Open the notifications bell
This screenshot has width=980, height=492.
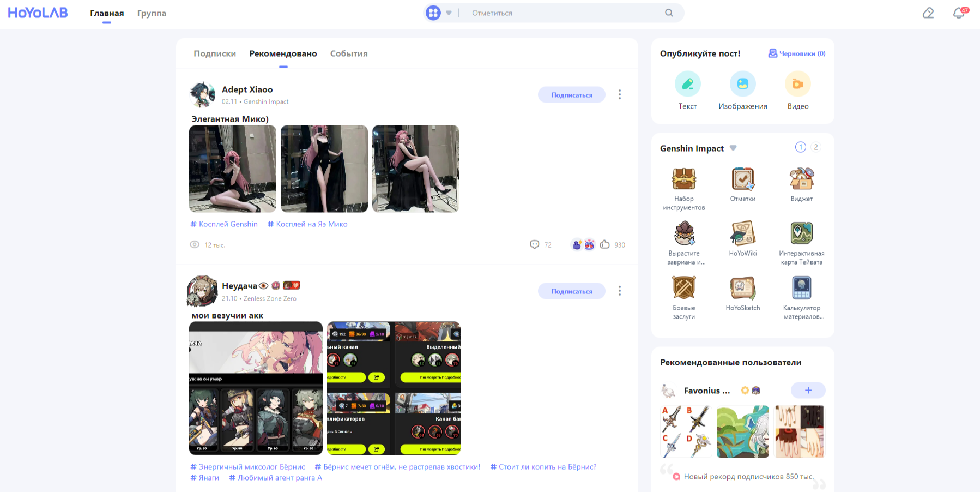pos(959,13)
